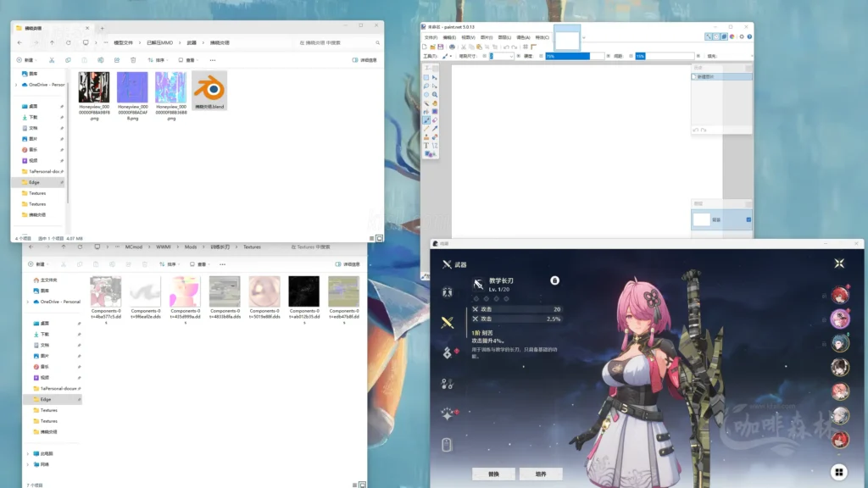Toggle the layer visibility checkbox in paint.net
This screenshot has width=868, height=488.
748,219
